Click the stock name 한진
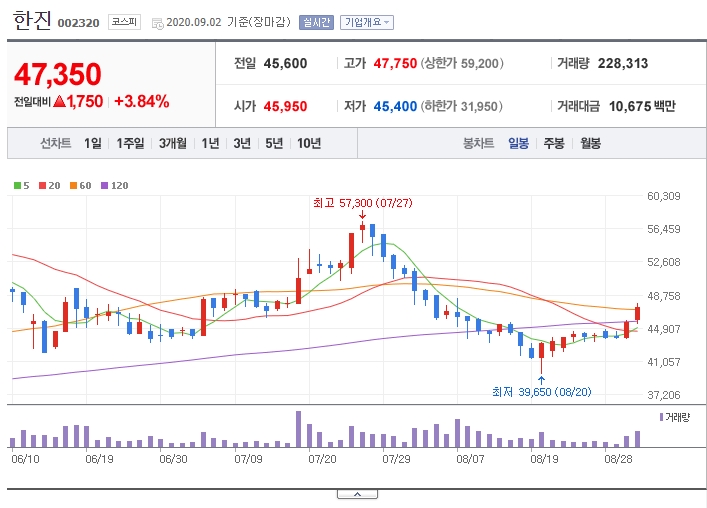707x508 pixels. (32, 21)
